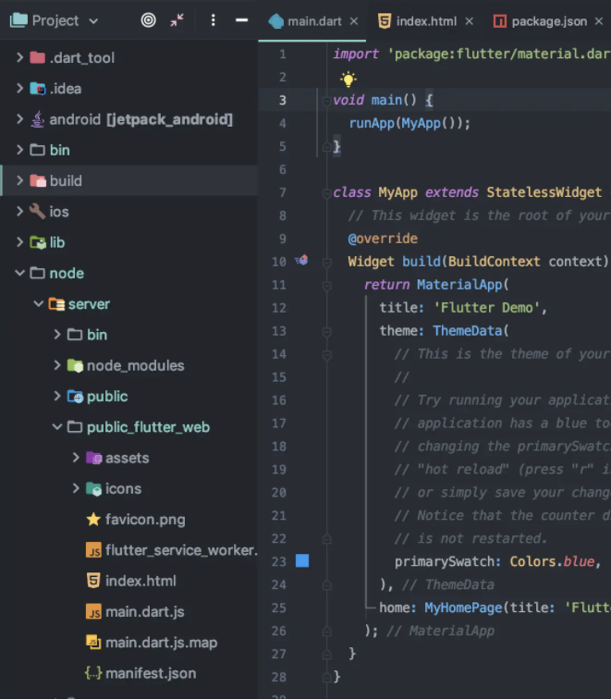611x700 pixels.
Task: Toggle the fold marker at class MyApp line
Action: [325, 192]
